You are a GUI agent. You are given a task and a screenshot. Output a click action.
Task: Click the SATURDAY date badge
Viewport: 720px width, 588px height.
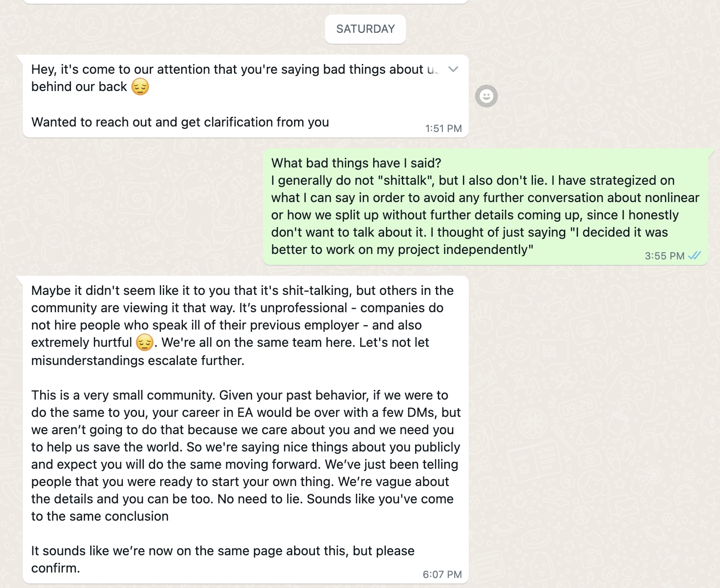[365, 29]
